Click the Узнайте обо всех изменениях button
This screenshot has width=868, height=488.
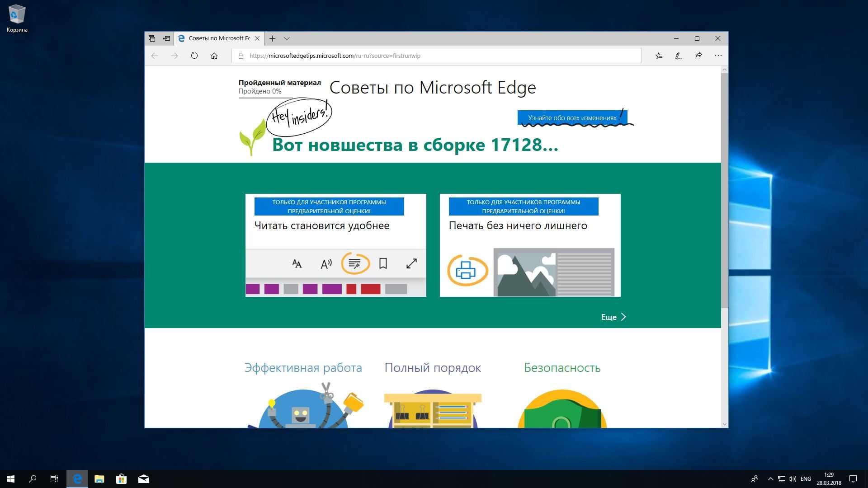(x=572, y=117)
